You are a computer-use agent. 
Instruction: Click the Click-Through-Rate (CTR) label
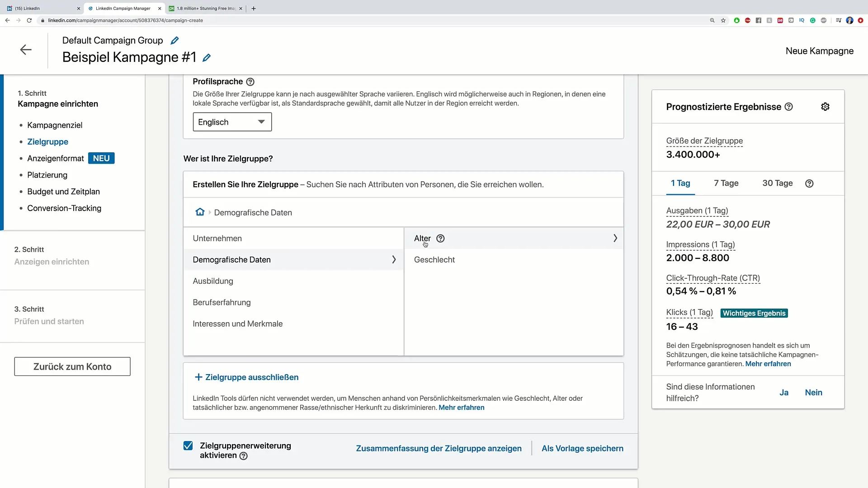point(713,278)
